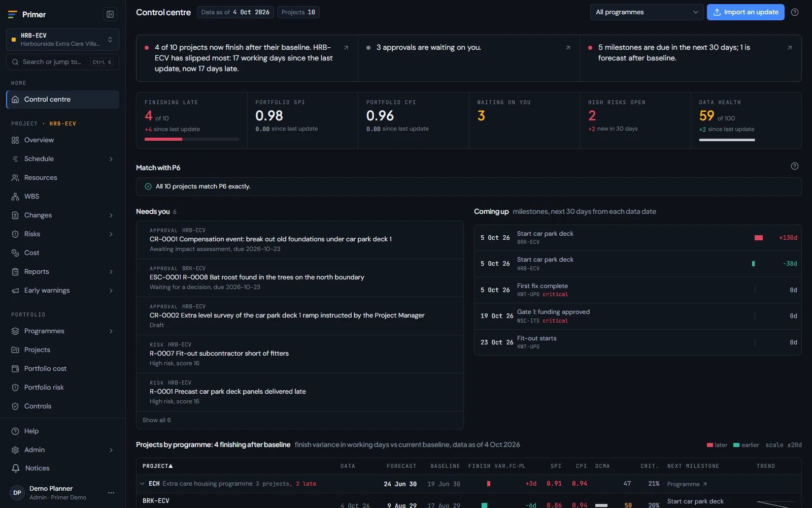Screen dimensions: 812x508
Task: Click the Data Health progress bar
Action: click(727, 140)
